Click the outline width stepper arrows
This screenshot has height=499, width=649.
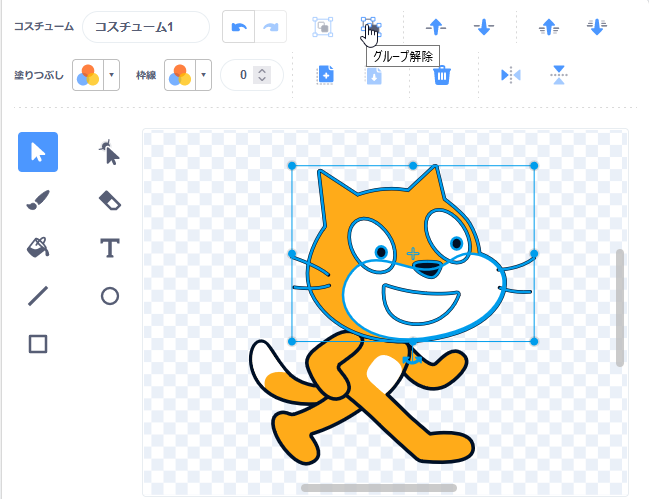coord(262,75)
